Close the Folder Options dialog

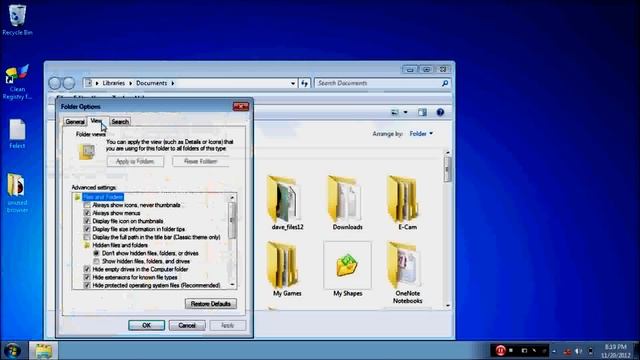pos(240,107)
